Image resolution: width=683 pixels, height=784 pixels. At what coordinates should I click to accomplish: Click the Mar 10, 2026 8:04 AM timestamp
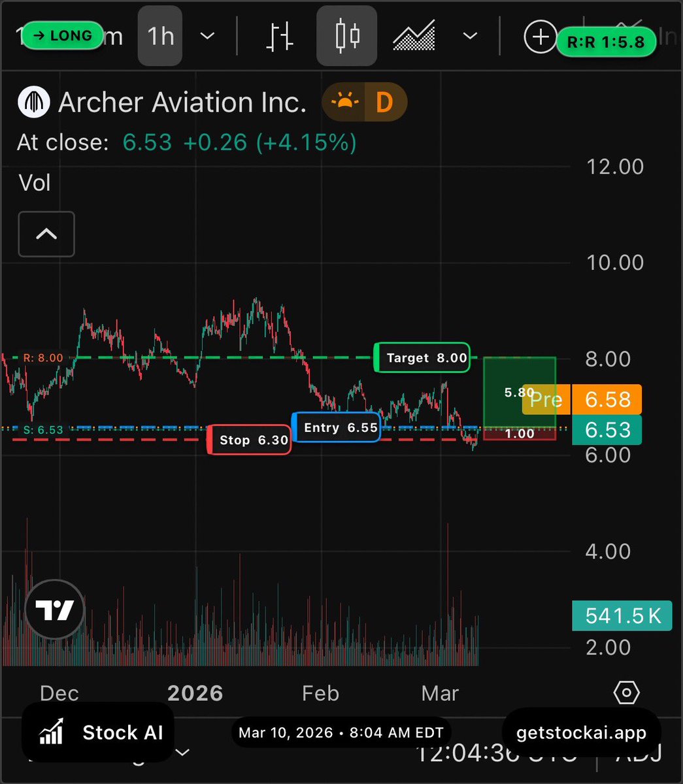click(341, 732)
